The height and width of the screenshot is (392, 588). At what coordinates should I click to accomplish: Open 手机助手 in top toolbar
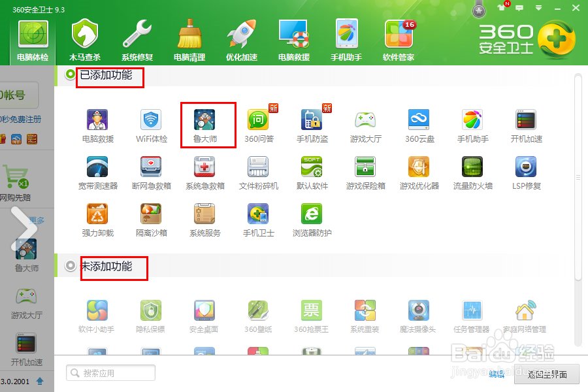click(346, 41)
